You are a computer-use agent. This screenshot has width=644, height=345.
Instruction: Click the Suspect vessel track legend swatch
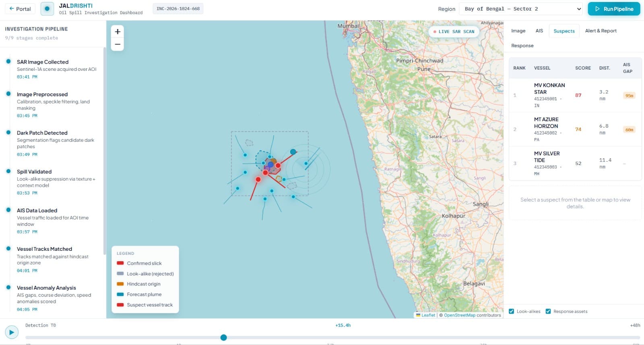point(120,305)
